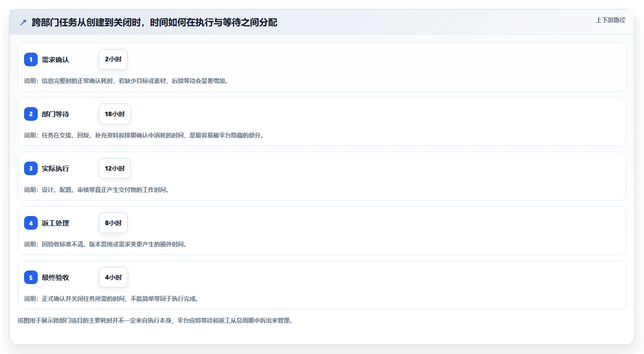Click the description starting 正式确认并关闭任务

[x=111, y=299]
